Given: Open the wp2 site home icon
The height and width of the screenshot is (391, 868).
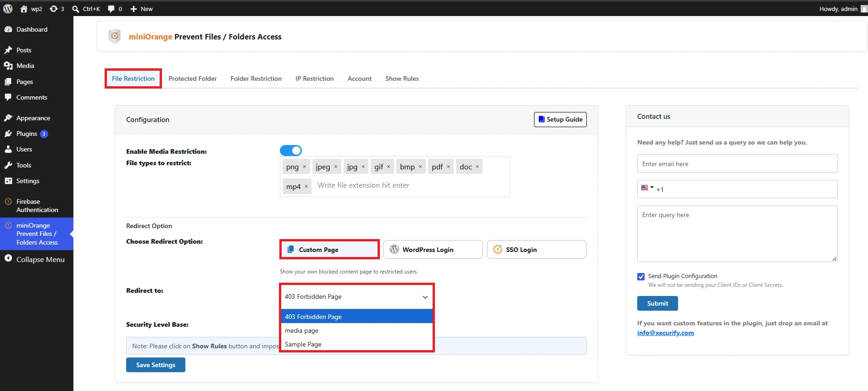Looking at the screenshot, I should [24, 9].
